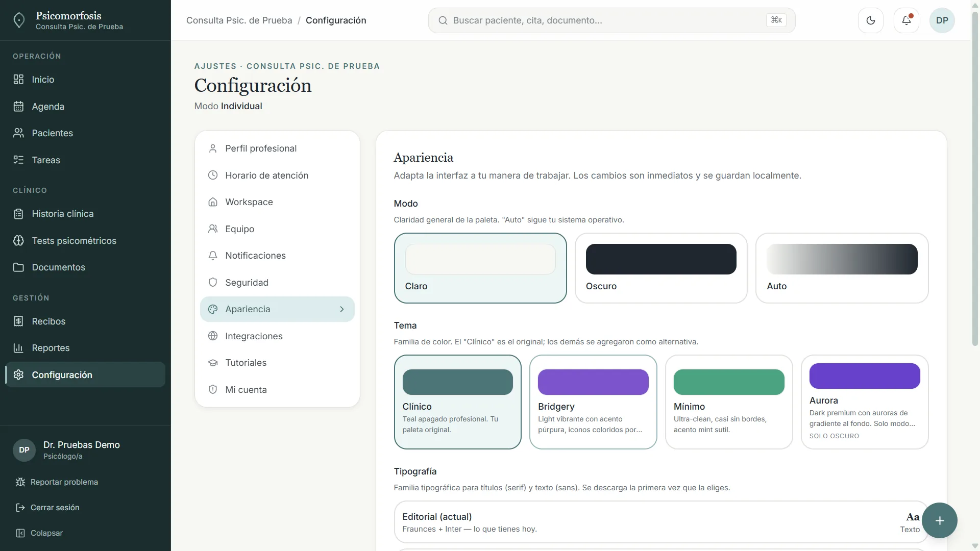Click Consulta Psic. de Prueba breadcrumb

(239, 20)
